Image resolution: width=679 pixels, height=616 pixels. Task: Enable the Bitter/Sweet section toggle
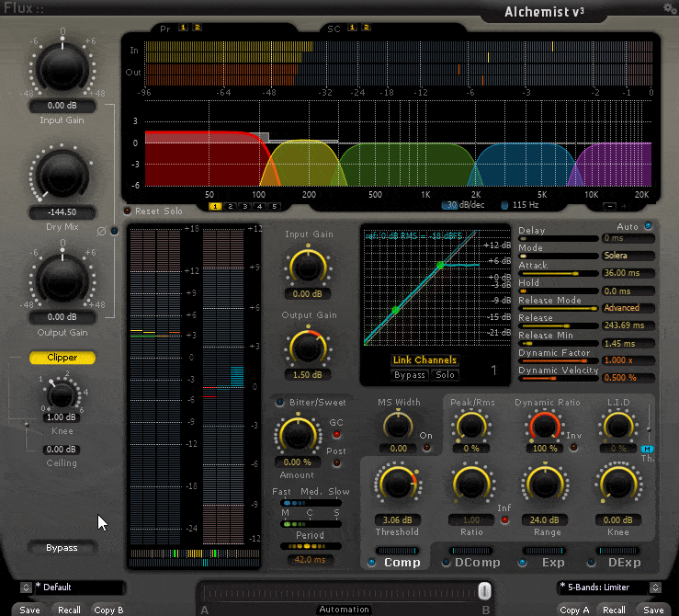pyautogui.click(x=280, y=403)
